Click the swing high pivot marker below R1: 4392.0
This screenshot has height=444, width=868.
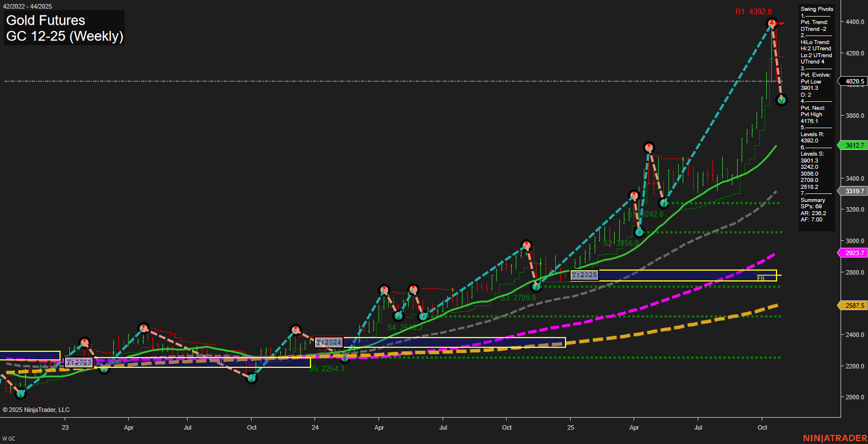(772, 23)
